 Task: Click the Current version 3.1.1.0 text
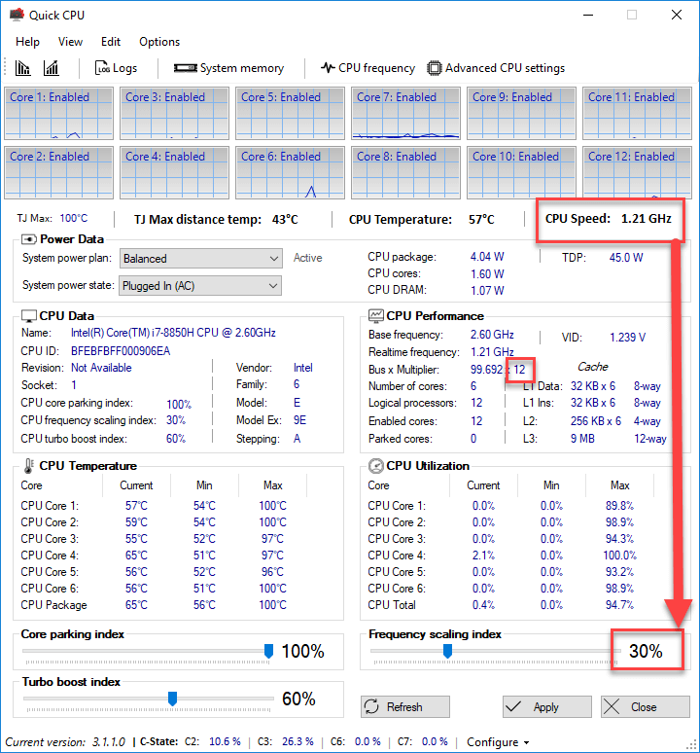click(x=65, y=742)
